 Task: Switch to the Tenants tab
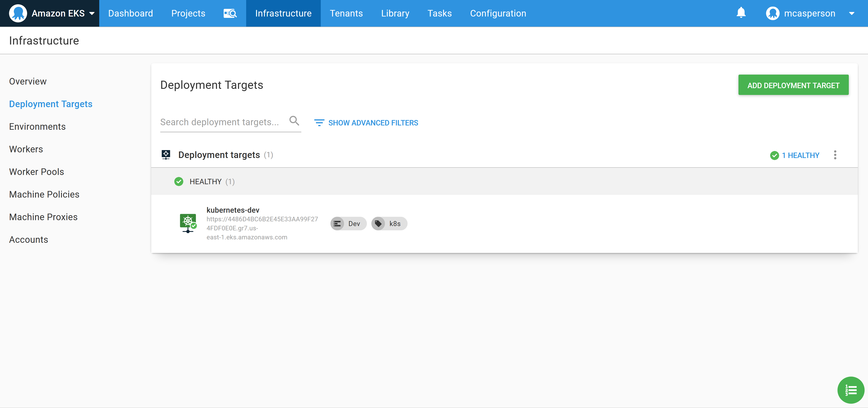(346, 13)
